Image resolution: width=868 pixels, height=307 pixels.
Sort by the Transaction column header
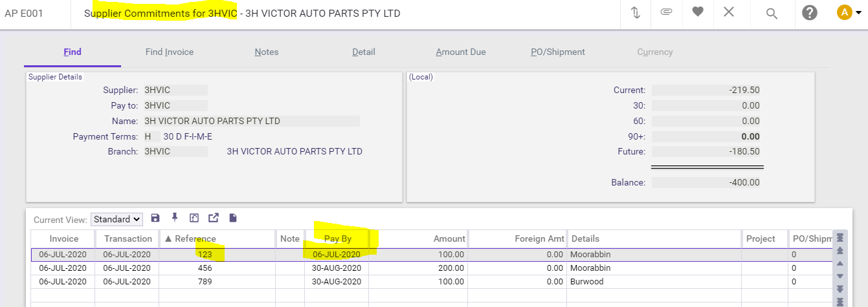127,238
